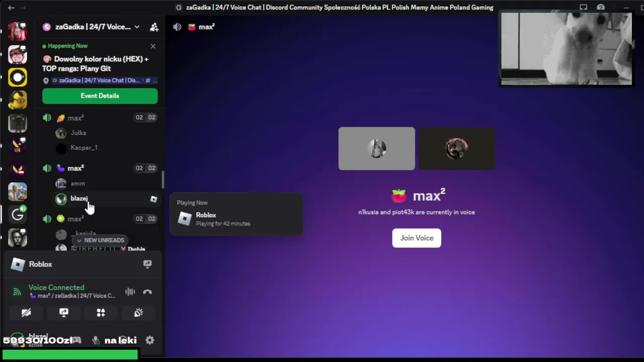Open the black-and-white face server icon

pos(18,237)
